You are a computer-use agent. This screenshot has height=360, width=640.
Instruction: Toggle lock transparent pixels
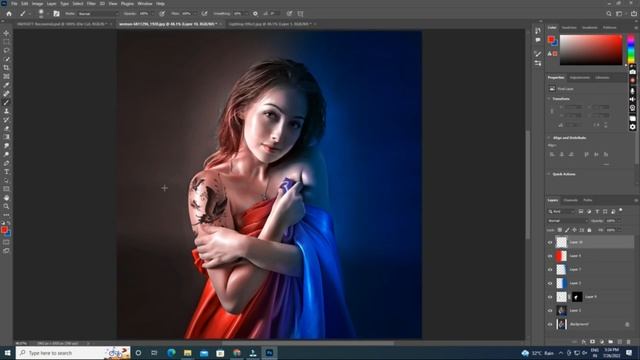point(560,230)
